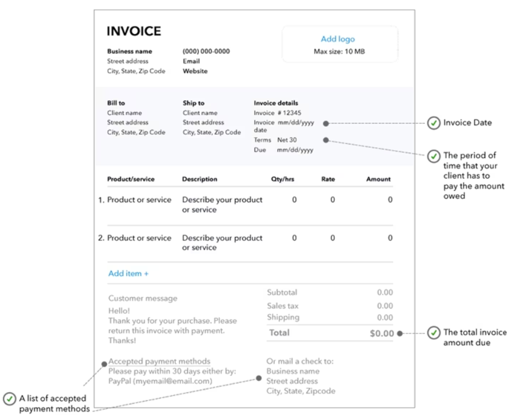Viewport: 507px width, 420px height.
Task: Click the Sales tax amount value
Action: tap(385, 306)
